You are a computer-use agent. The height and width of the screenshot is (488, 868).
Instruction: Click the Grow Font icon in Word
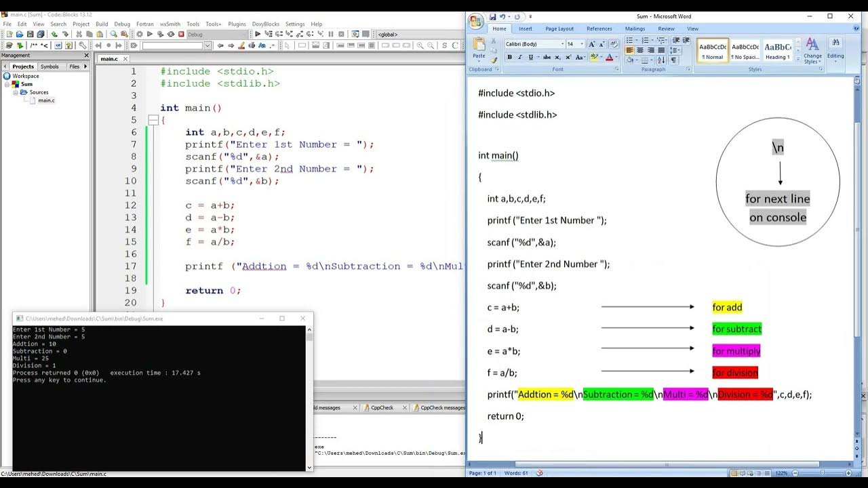pos(591,44)
